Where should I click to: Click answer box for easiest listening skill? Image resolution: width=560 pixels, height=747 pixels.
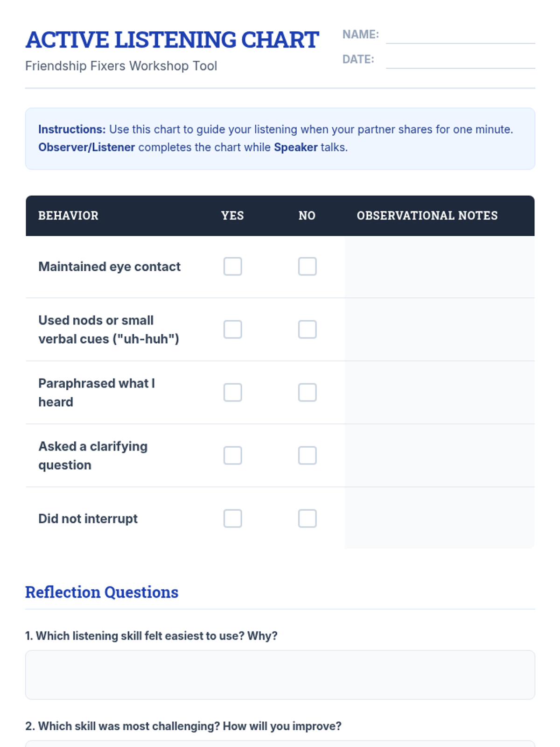pyautogui.click(x=280, y=675)
